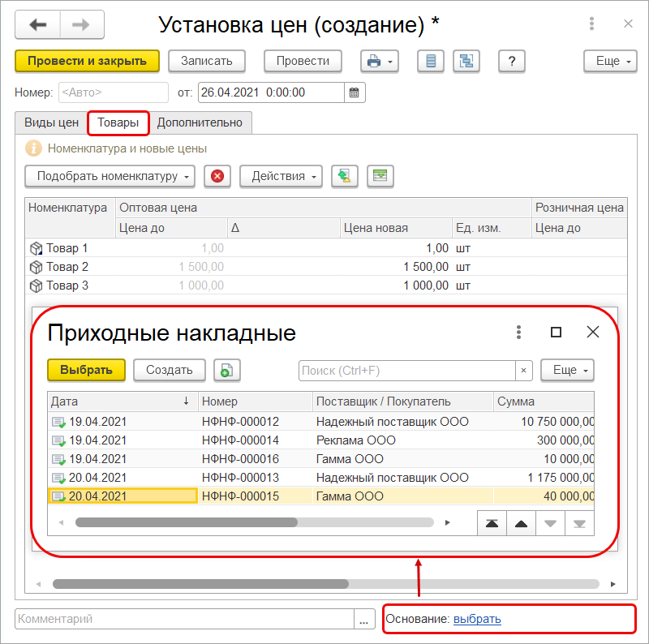Viewport: 649px width, 644px height.
Task: Expand the Подобрать номенклатуру dropdown
Action: (x=110, y=176)
